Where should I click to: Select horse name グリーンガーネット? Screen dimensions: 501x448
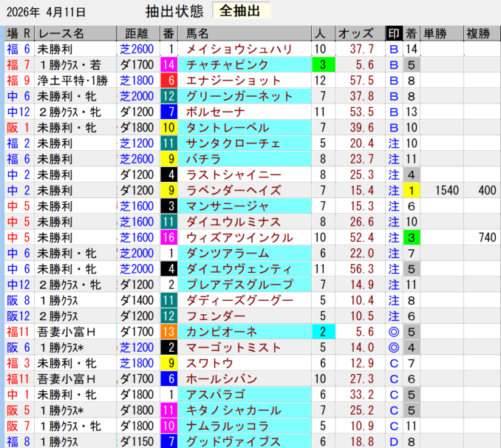(x=239, y=96)
